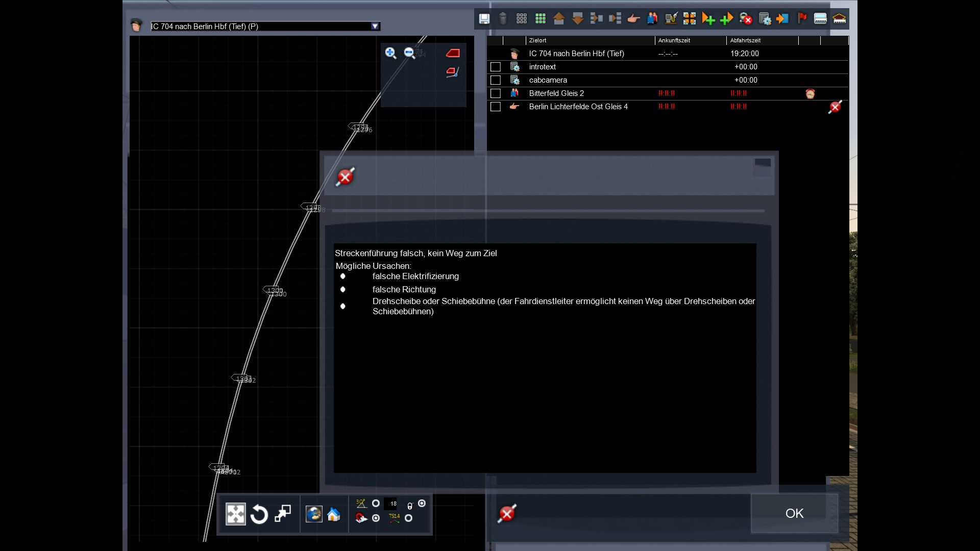This screenshot has height=551, width=980.
Task: Check the Bitterfeld Gleis 2 checkbox
Action: click(x=495, y=93)
